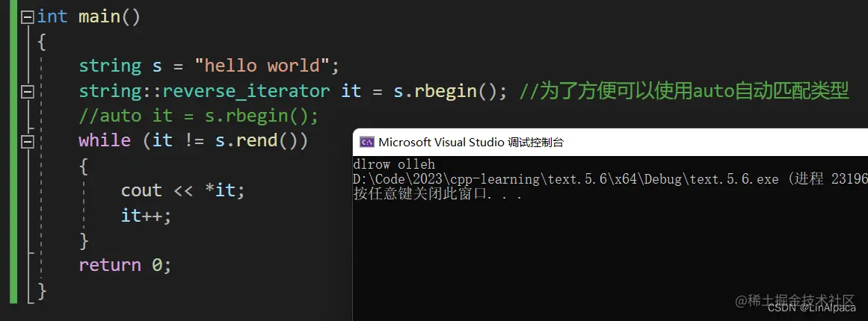
Task: Click the 'int' keyword before main
Action: tap(52, 16)
